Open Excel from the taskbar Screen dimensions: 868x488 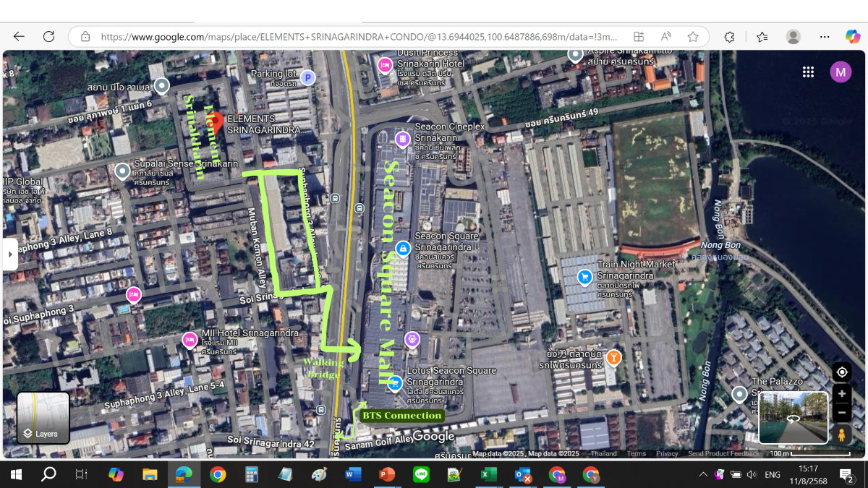pyautogui.click(x=489, y=474)
